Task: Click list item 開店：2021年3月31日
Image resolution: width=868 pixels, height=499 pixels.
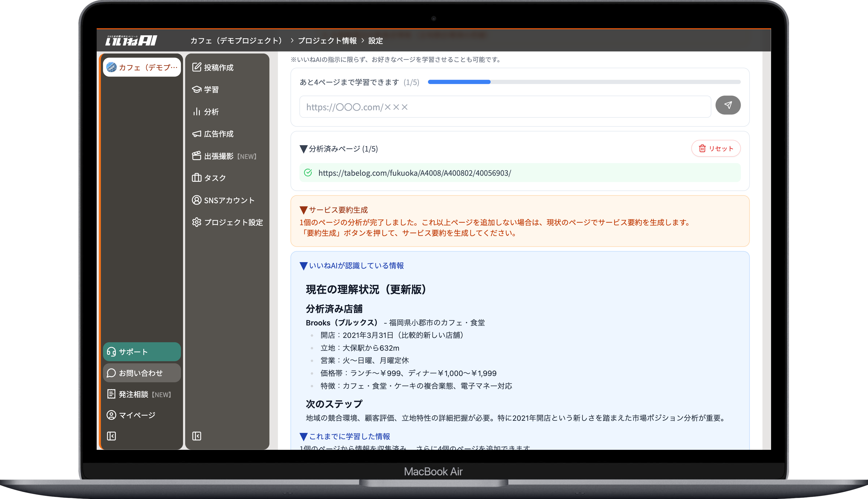Action: click(392, 335)
